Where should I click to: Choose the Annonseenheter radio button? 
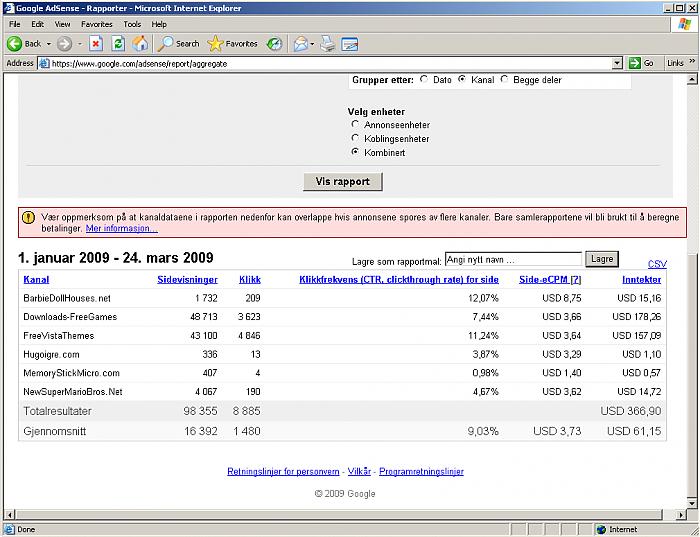355,125
